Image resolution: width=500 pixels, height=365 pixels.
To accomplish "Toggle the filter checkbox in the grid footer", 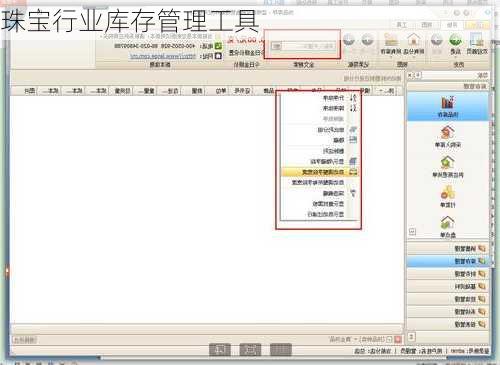I will point(389,339).
